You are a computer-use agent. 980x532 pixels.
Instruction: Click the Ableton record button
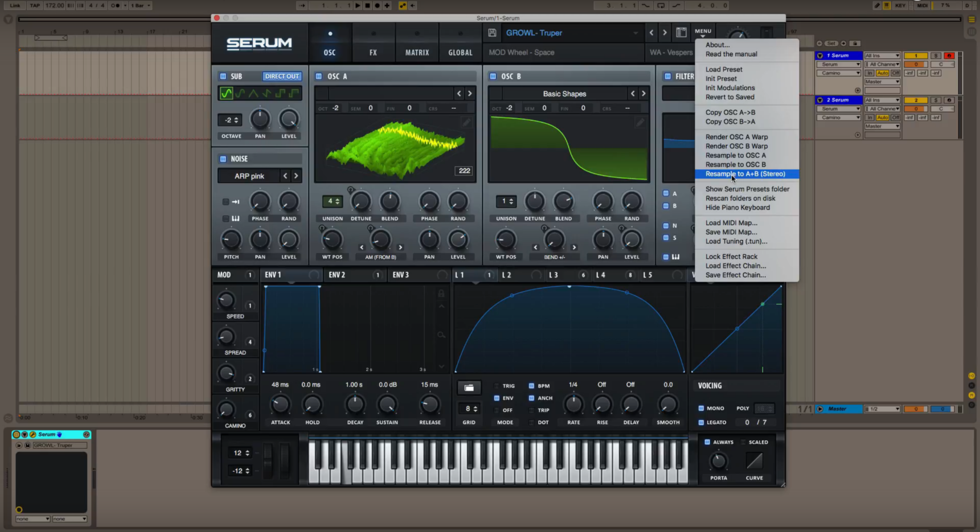pos(377,5)
